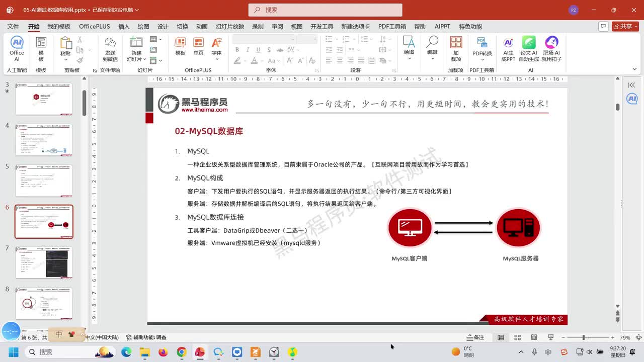Open OfficePLUS 模板 gallery
The image size is (644, 362).
[x=180, y=46]
